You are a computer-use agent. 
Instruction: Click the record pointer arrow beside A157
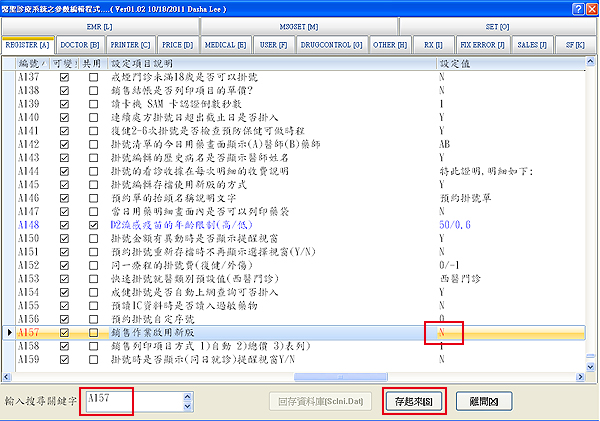pos(10,331)
